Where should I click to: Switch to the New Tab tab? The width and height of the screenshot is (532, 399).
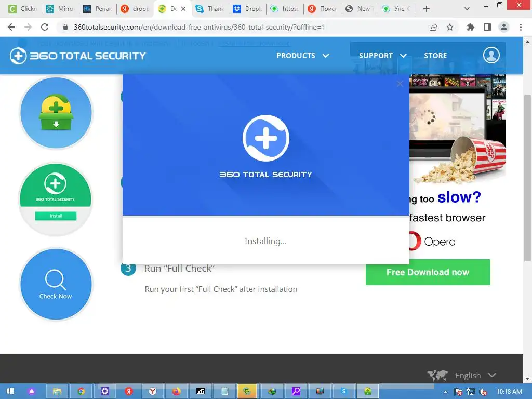360,9
